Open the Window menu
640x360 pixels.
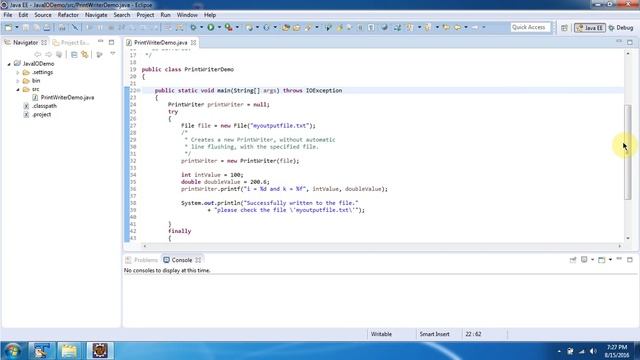[x=187, y=15]
